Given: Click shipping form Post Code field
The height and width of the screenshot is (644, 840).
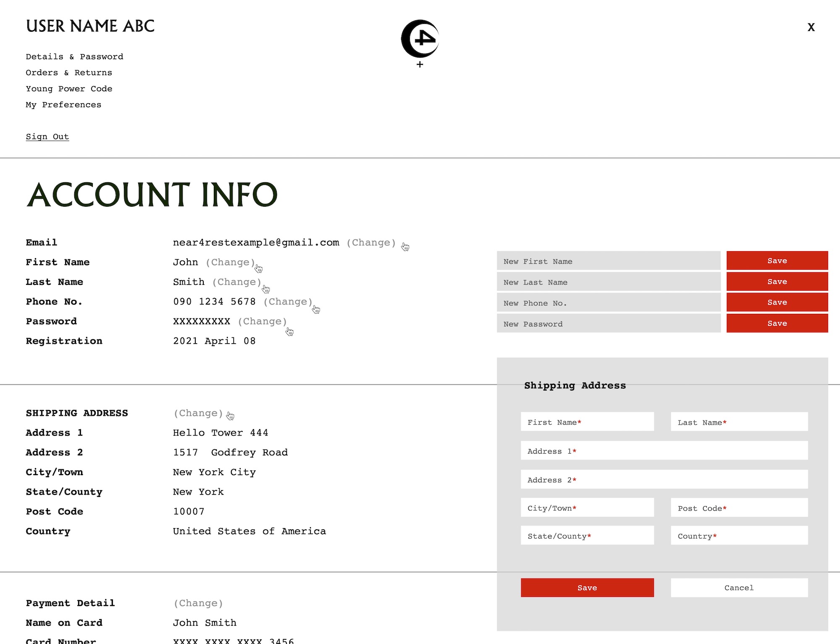Looking at the screenshot, I should 739,507.
